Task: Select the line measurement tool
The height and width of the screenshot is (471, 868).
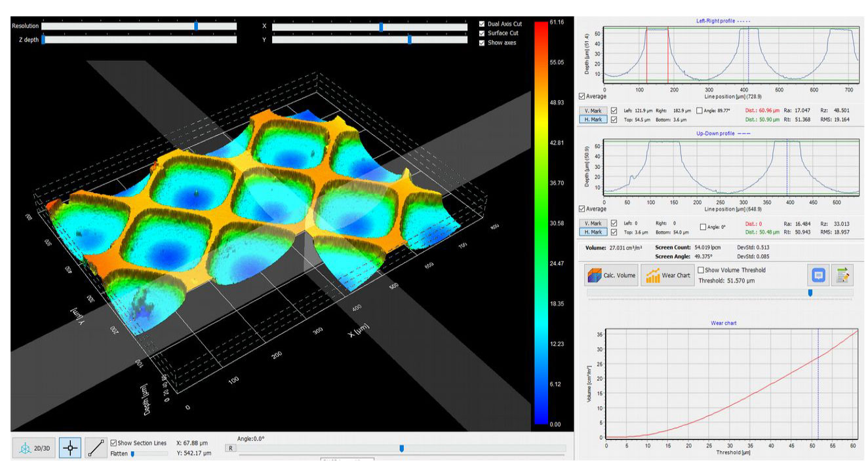Action: click(95, 448)
